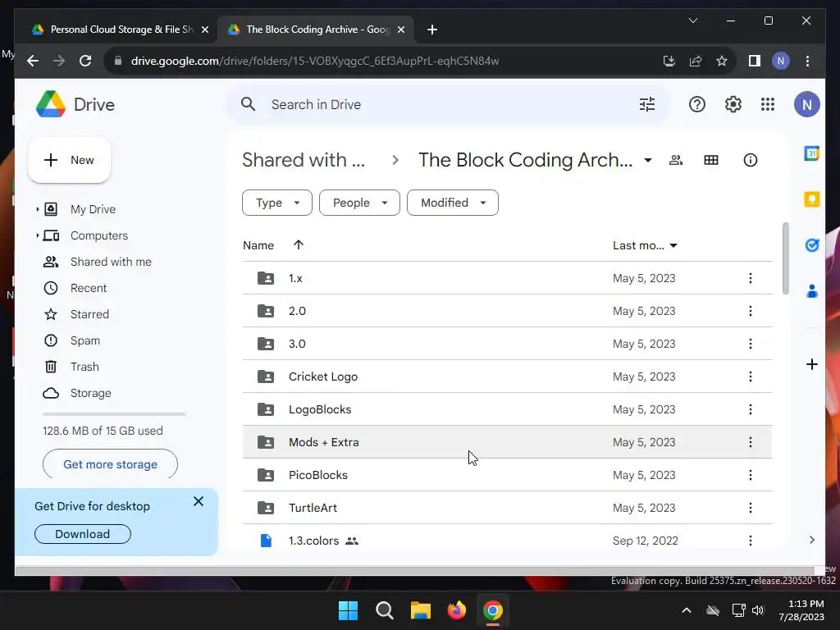The width and height of the screenshot is (840, 630).
Task: Open Drive settings gear icon
Action: (733, 104)
